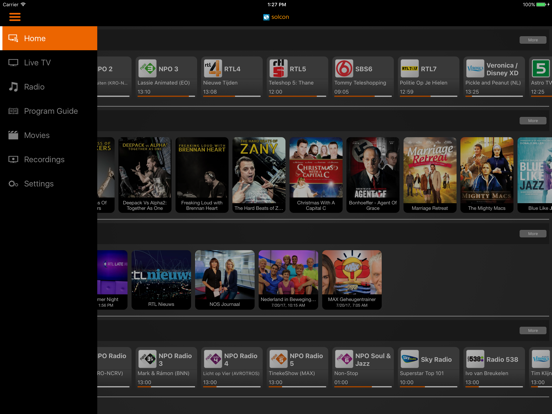Select the NPO Soul & Jazz logo

click(344, 359)
